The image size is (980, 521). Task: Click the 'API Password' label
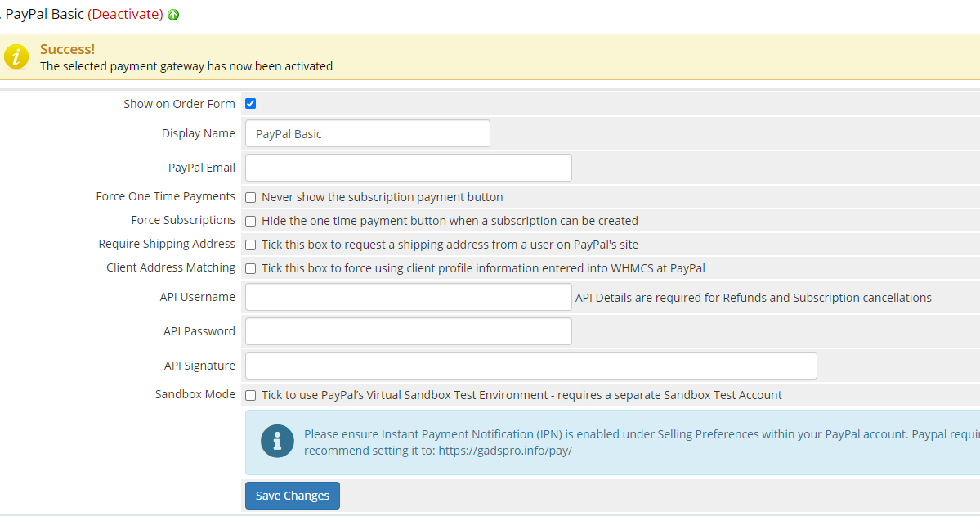[x=199, y=331]
